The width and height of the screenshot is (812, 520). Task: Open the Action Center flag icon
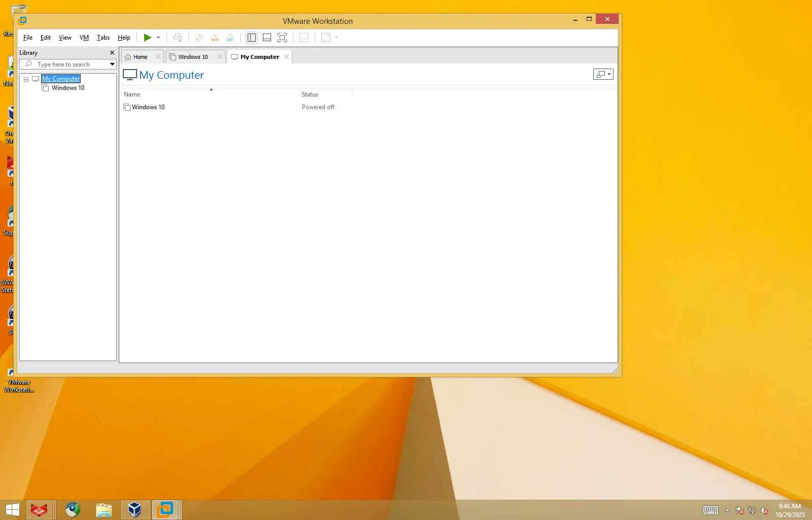point(740,510)
